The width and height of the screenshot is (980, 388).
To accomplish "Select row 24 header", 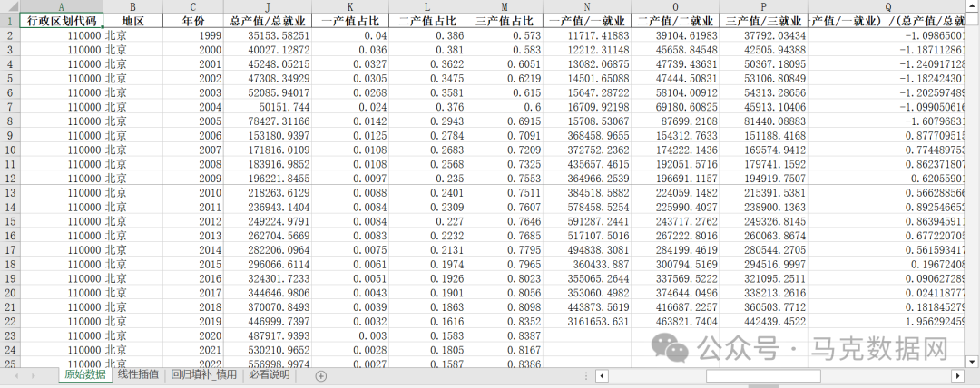I will (10, 351).
